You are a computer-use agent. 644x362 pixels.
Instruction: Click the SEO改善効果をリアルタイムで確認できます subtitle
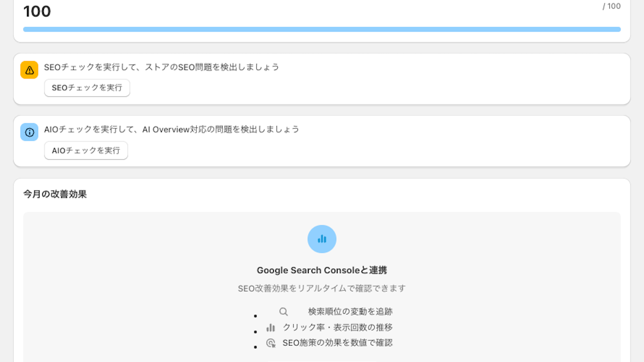point(322,288)
